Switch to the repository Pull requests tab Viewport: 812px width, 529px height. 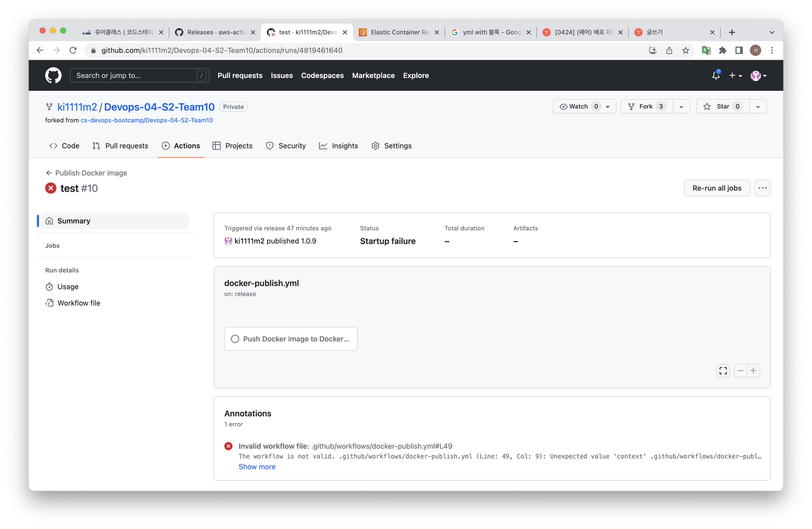121,146
